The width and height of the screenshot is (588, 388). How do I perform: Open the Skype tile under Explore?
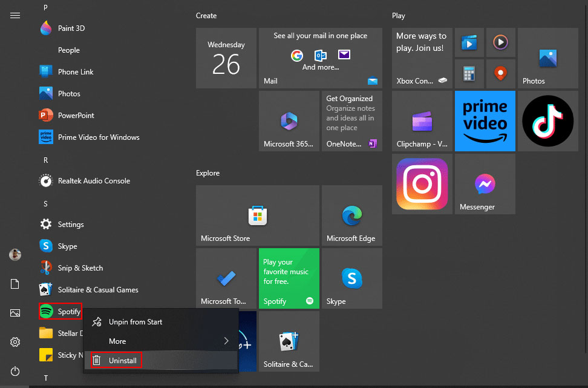coord(351,278)
